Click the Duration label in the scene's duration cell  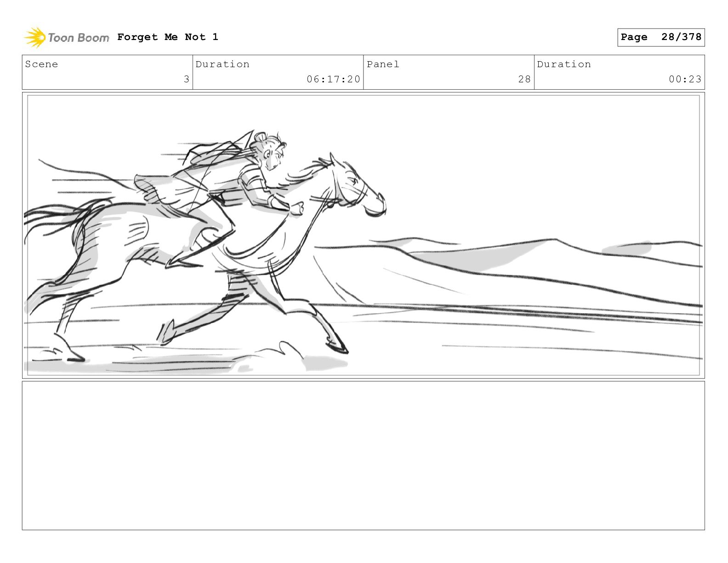(x=223, y=64)
